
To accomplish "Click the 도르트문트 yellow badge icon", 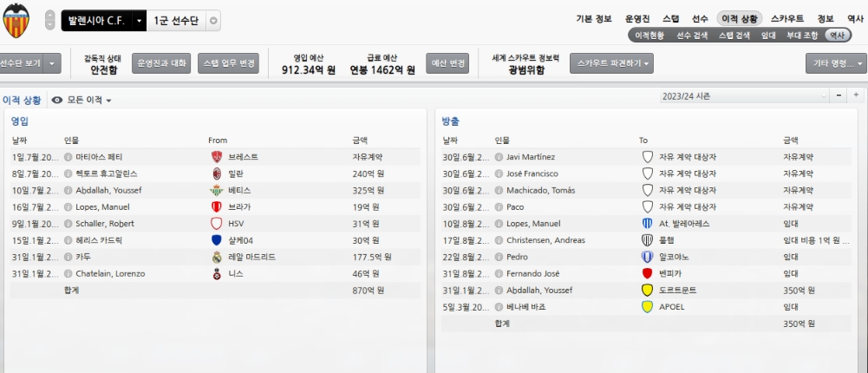I will (x=647, y=290).
